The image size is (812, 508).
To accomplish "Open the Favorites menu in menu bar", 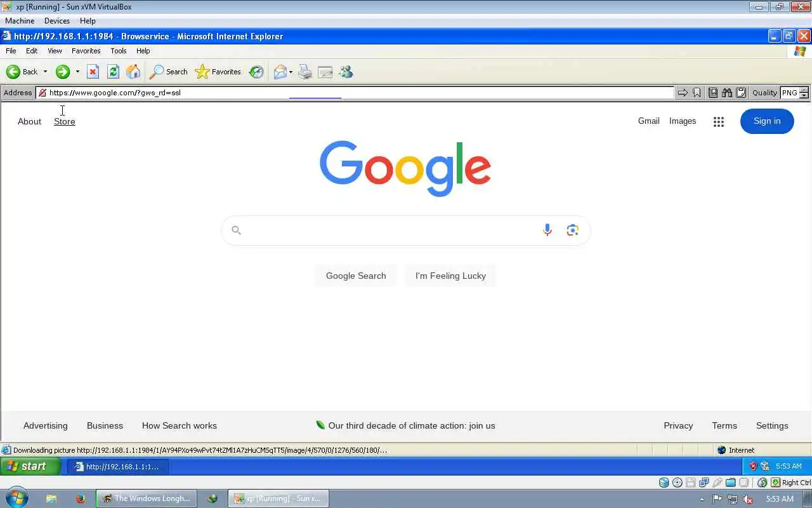I will 86,51.
